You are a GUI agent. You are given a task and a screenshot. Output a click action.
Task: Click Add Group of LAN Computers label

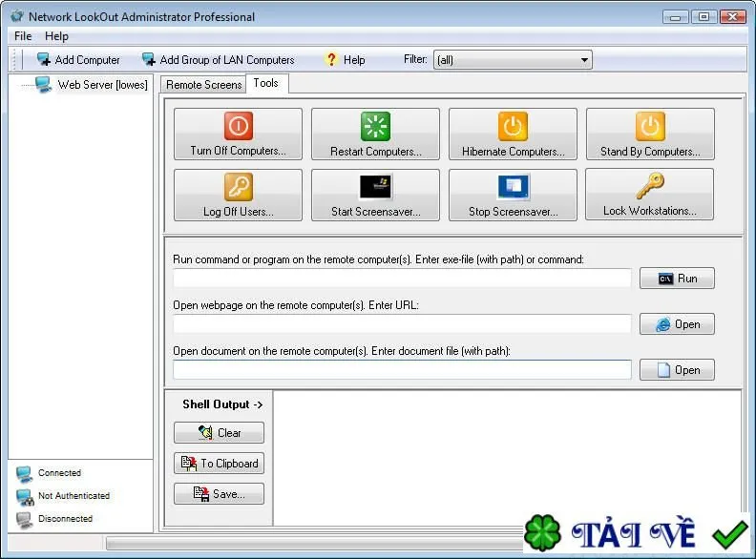[227, 60]
